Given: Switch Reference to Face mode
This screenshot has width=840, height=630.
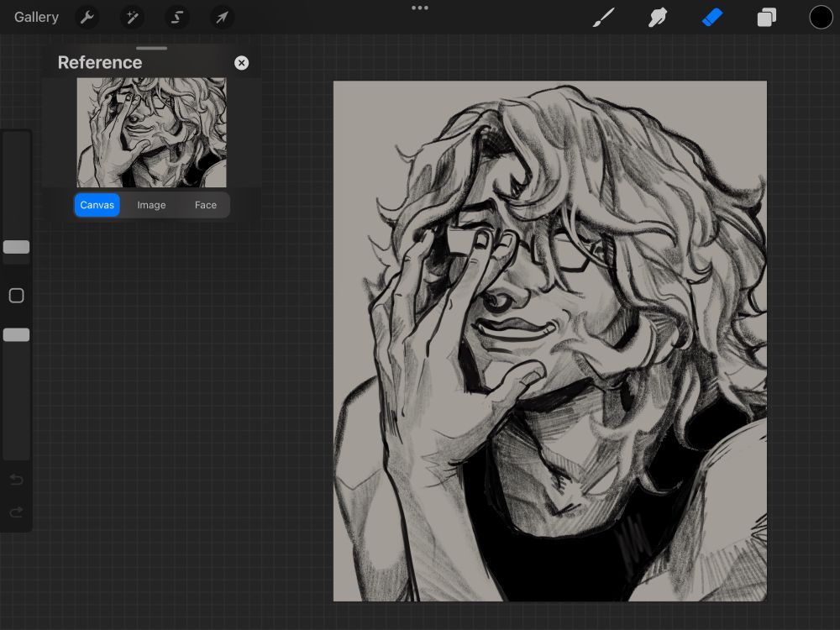Looking at the screenshot, I should coord(206,205).
